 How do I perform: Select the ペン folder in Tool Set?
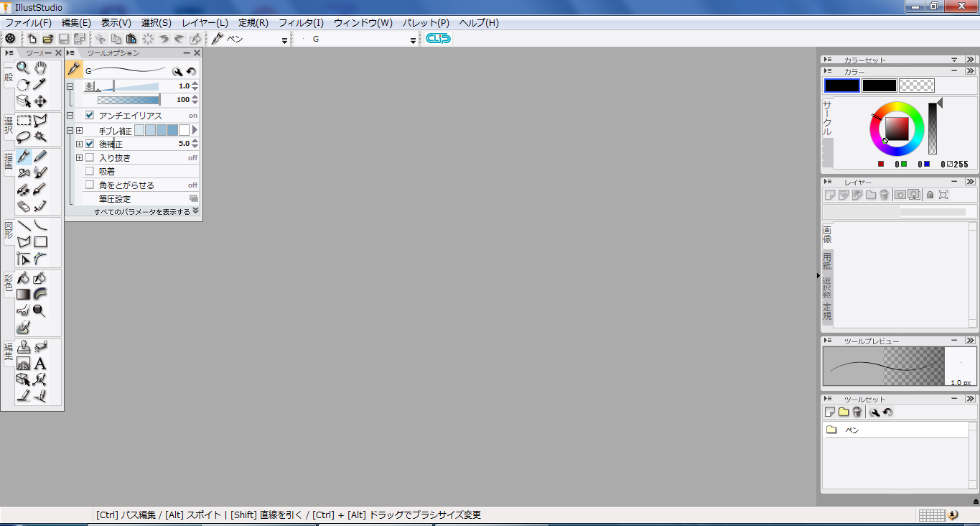click(x=895, y=430)
